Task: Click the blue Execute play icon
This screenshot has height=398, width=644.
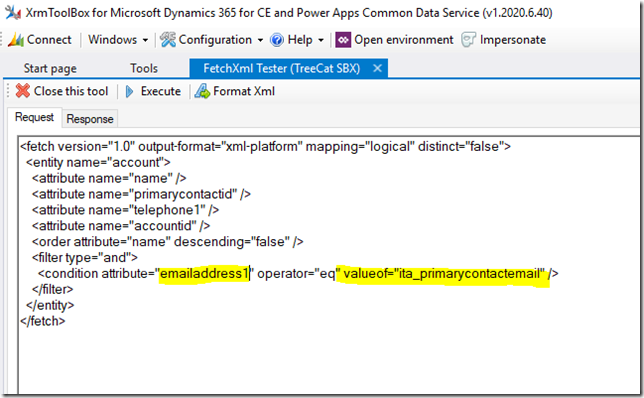Action: (129, 91)
